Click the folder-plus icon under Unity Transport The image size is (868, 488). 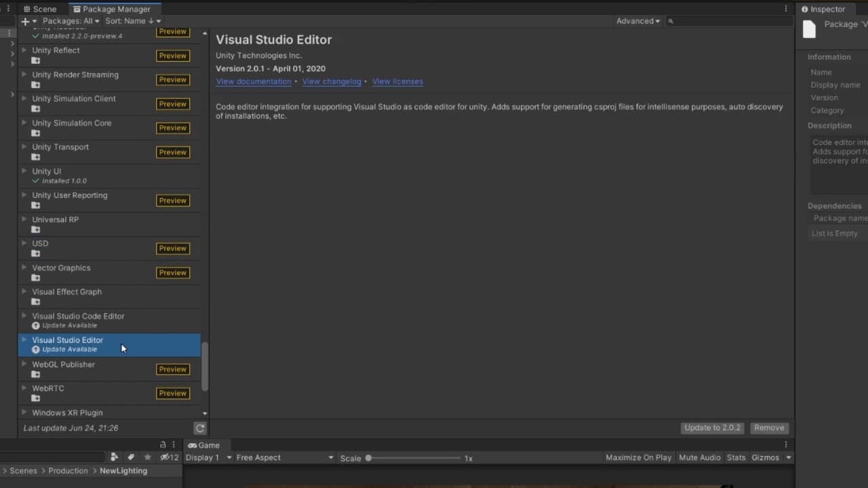(36, 157)
